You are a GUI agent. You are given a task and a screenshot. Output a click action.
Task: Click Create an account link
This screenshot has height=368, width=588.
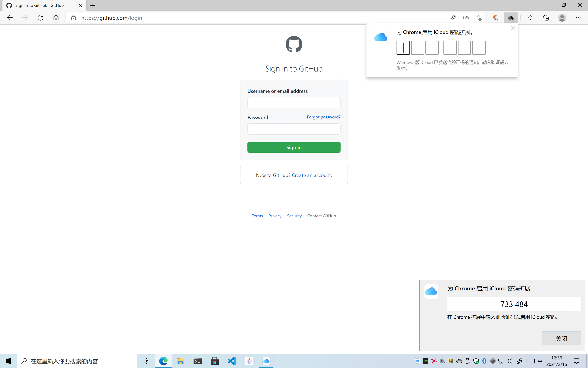coord(312,175)
